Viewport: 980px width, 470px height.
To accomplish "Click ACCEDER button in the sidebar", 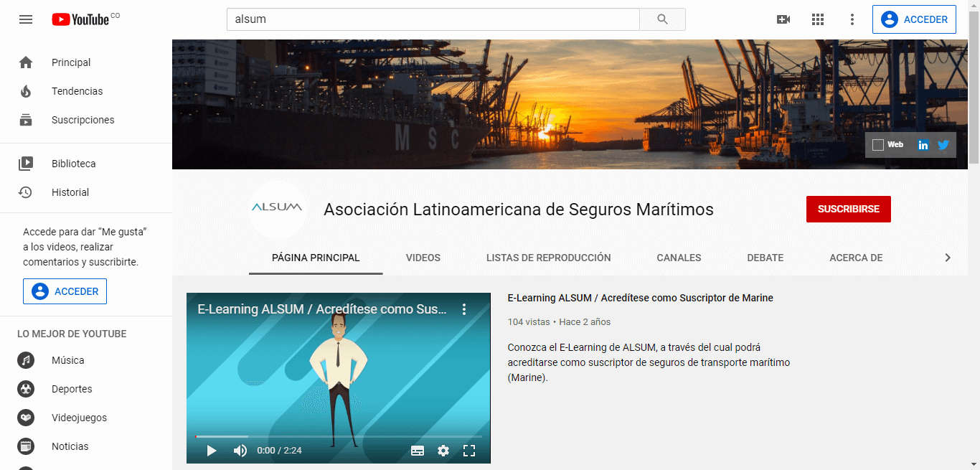I will click(x=65, y=291).
